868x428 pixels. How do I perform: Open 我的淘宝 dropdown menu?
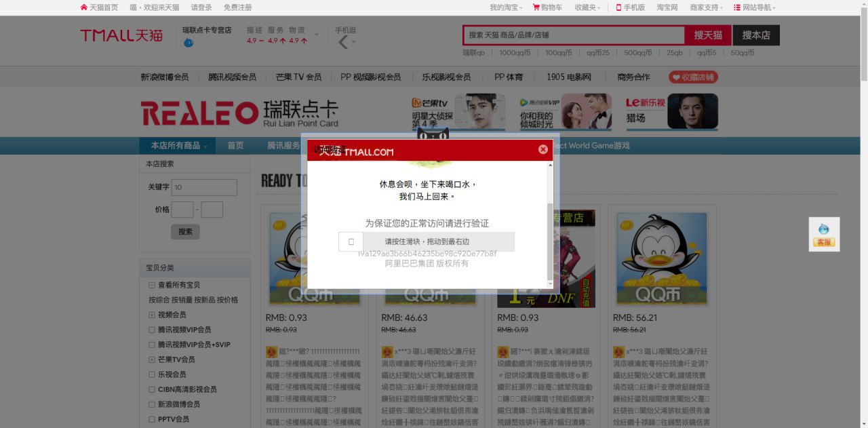click(506, 7)
